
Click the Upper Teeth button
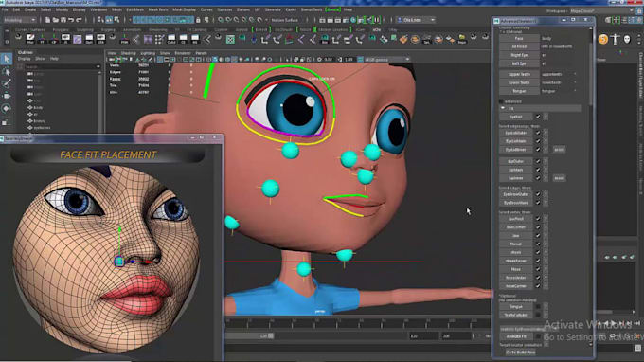[x=519, y=74]
